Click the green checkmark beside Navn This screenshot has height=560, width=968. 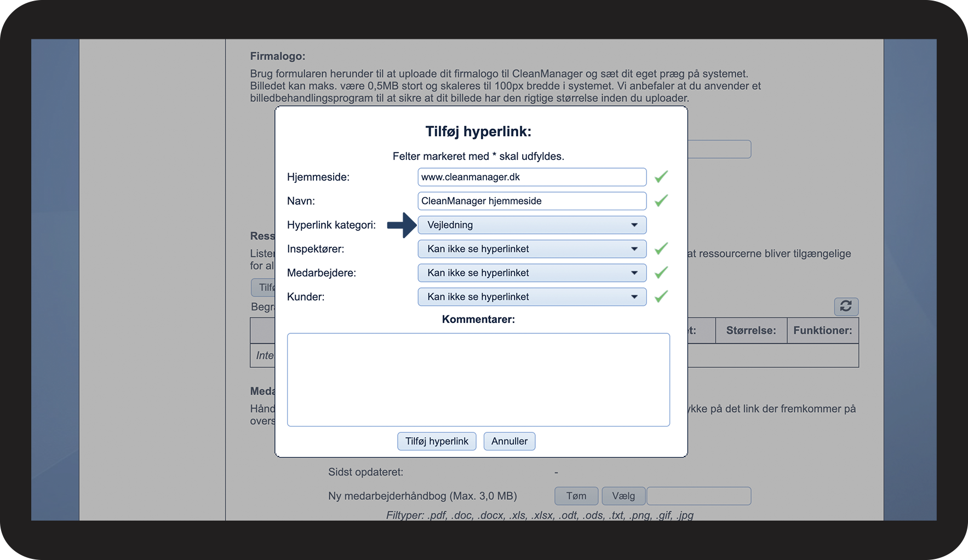[661, 200]
